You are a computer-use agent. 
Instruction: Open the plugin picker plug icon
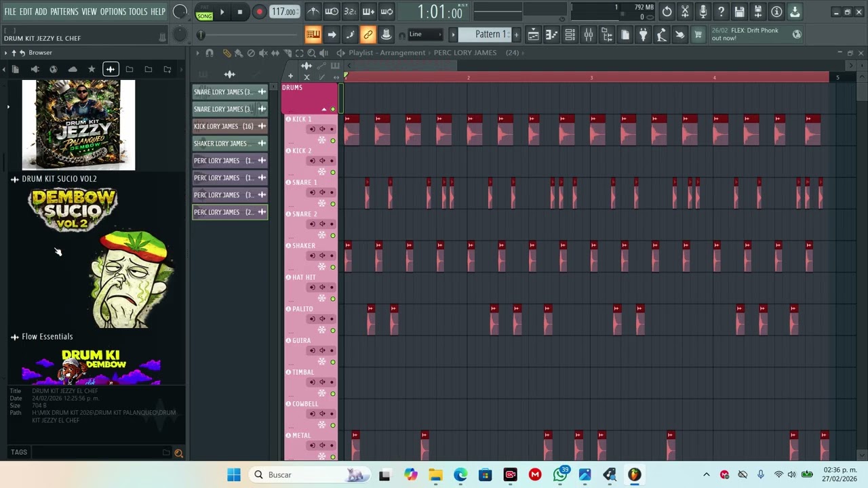click(644, 34)
